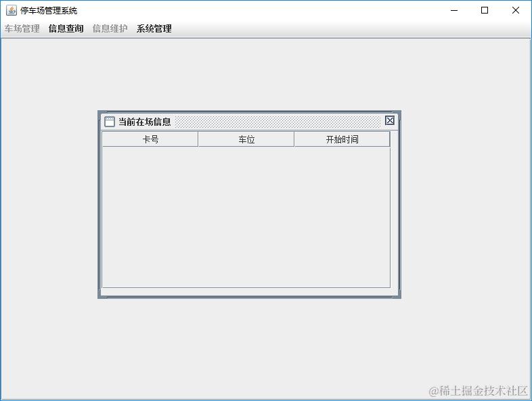Click the Java icon in main title bar
Image resolution: width=532 pixels, height=401 pixels.
(12, 10)
